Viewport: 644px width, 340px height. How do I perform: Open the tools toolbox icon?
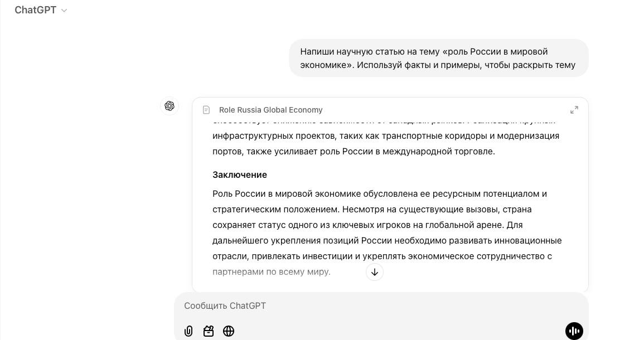tap(209, 331)
